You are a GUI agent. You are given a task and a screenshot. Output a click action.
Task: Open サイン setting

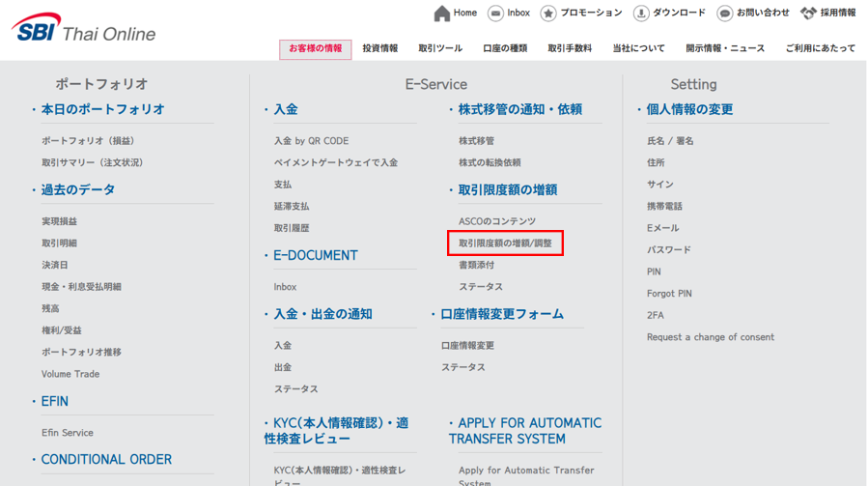click(660, 185)
